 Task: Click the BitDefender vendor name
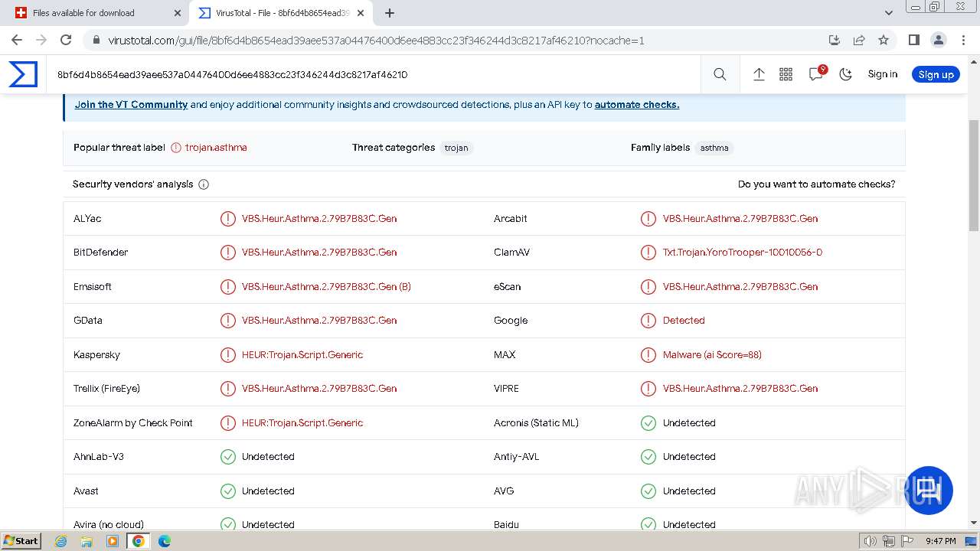(x=101, y=253)
